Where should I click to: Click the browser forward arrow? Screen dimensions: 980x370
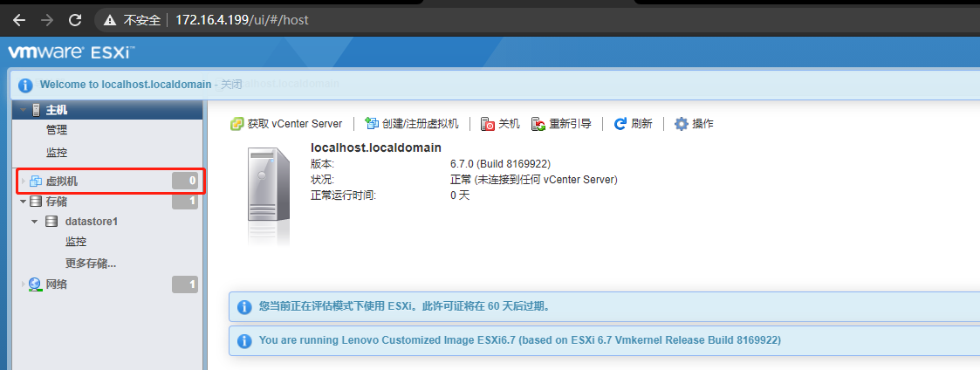(x=47, y=20)
